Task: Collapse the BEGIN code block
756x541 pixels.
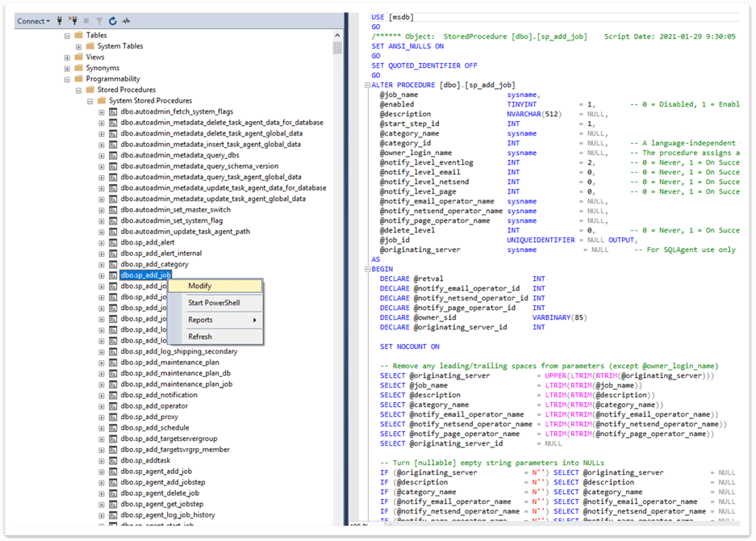Action: point(367,269)
